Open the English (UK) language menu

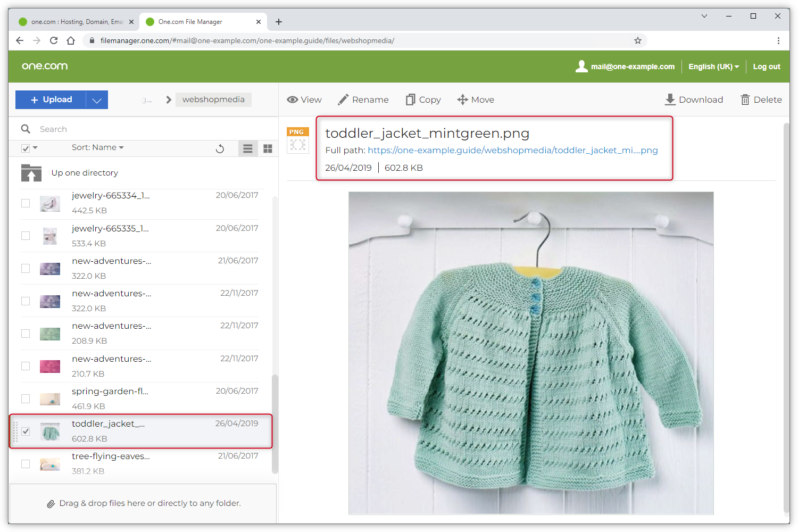[x=713, y=66]
